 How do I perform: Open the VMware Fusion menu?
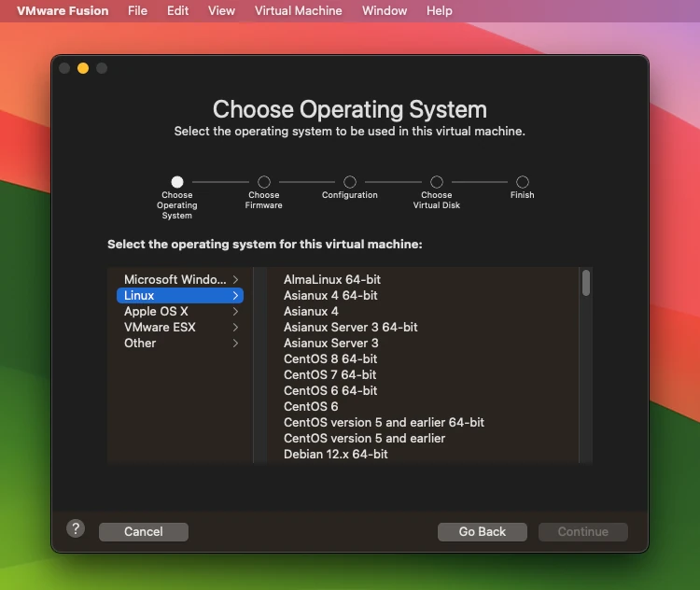[x=63, y=10]
